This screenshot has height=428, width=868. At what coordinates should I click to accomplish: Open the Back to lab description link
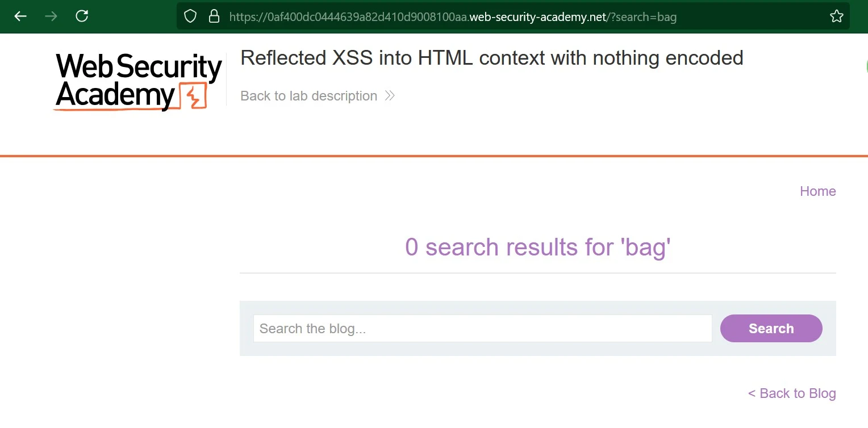(x=308, y=96)
